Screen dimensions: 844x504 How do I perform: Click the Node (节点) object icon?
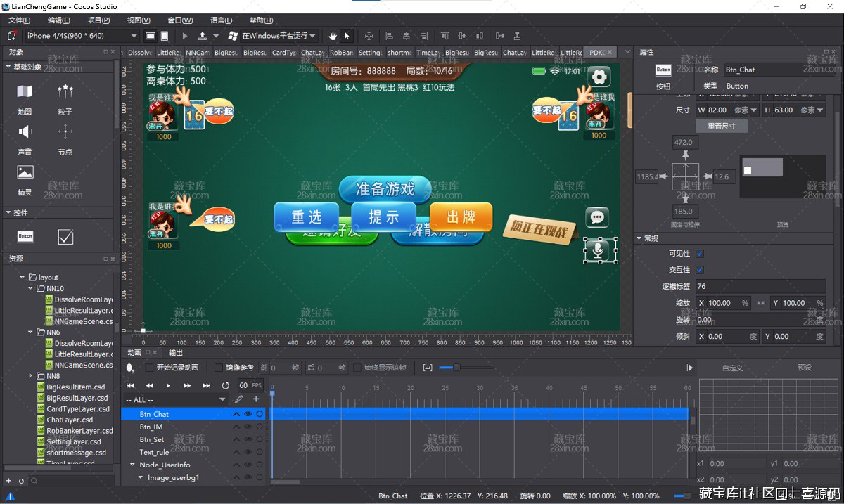point(65,132)
